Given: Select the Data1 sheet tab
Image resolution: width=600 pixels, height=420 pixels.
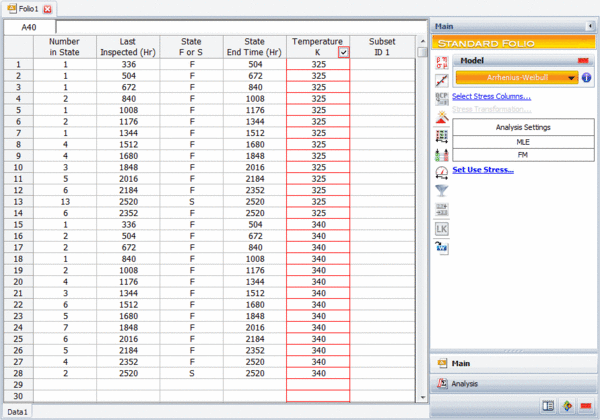Looking at the screenshot, I should click(18, 412).
